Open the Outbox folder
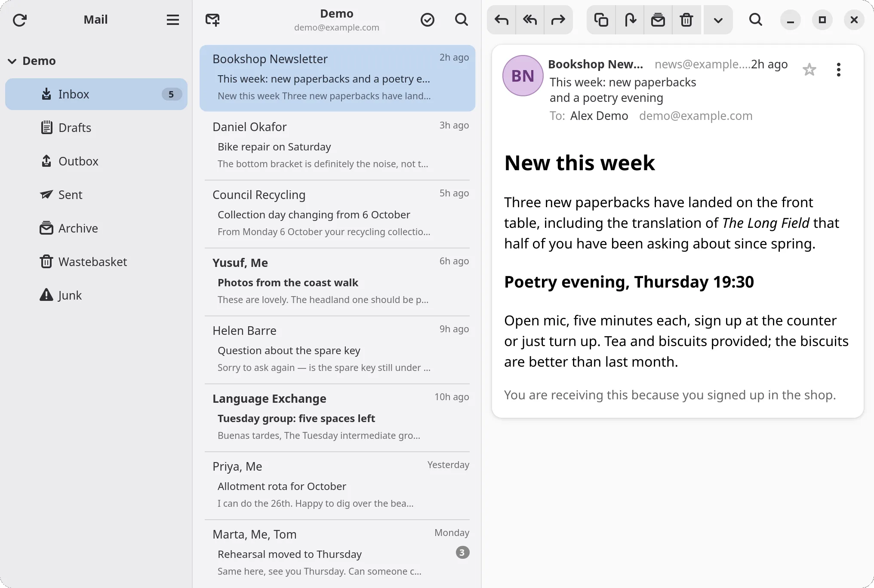The image size is (874, 588). click(96, 161)
